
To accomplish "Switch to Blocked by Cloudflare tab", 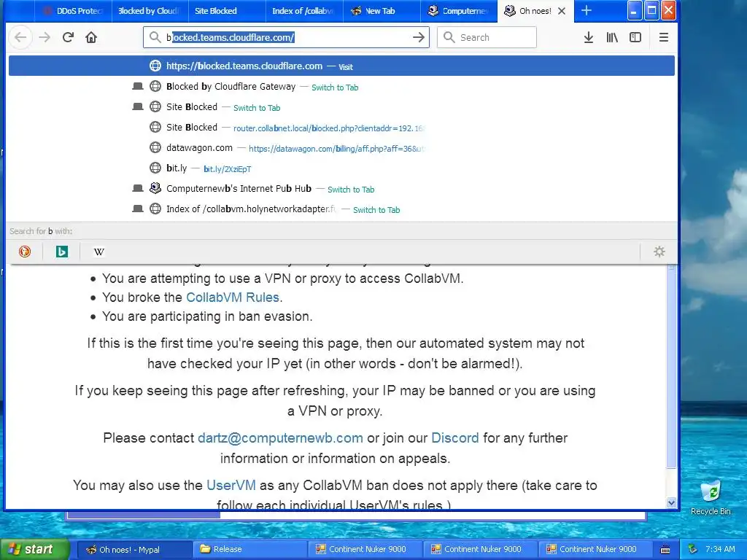I will click(150, 11).
